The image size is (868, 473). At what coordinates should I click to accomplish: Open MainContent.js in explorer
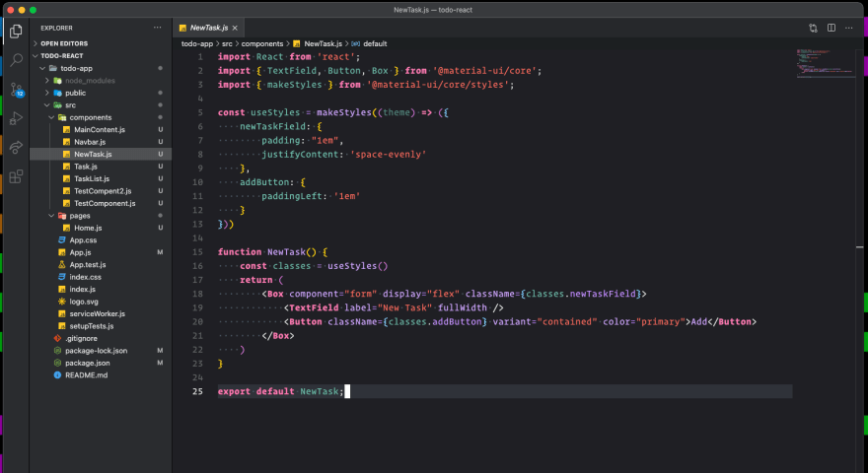101,129
